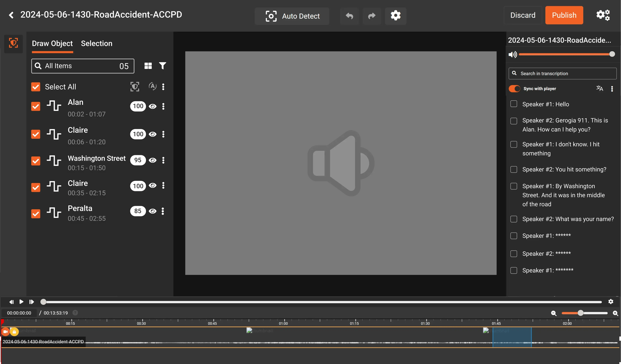The image size is (621, 364).
Task: Zoom out the timeline
Action: (x=554, y=313)
